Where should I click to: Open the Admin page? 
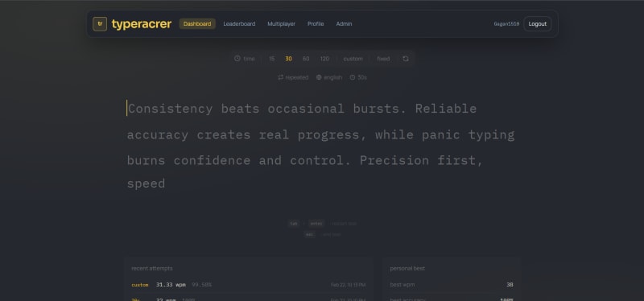344,24
